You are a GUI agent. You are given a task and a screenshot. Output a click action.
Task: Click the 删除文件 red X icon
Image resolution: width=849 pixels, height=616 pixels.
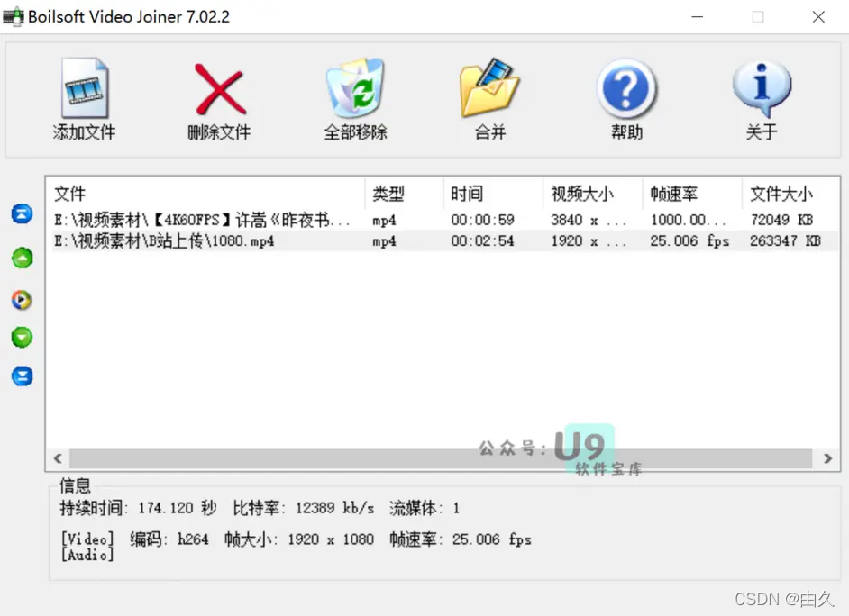220,89
